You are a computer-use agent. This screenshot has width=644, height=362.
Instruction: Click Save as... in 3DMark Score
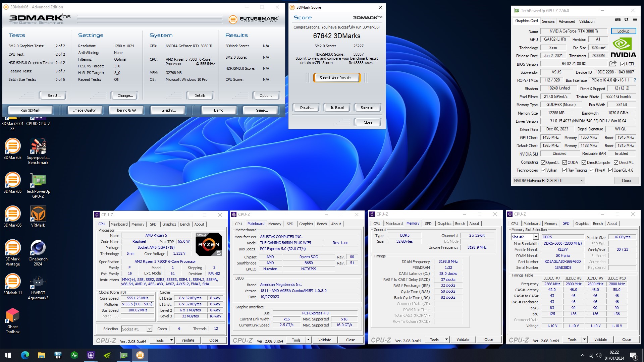[368, 108]
